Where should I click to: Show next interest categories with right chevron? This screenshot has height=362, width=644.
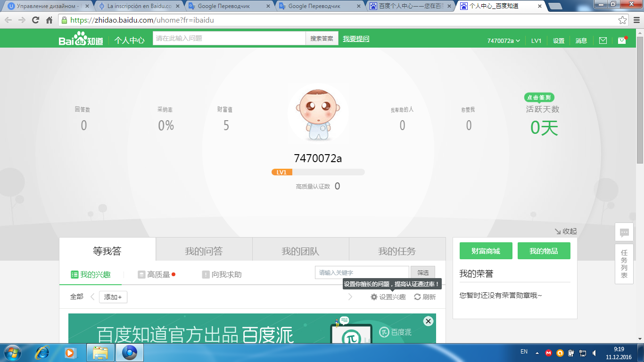(x=350, y=297)
